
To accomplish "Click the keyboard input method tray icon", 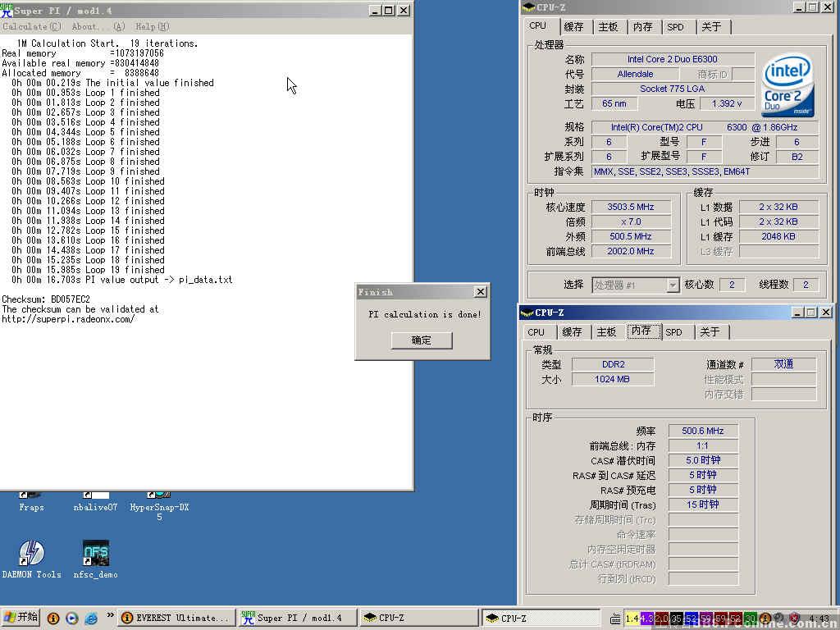I will pyautogui.click(x=616, y=619).
